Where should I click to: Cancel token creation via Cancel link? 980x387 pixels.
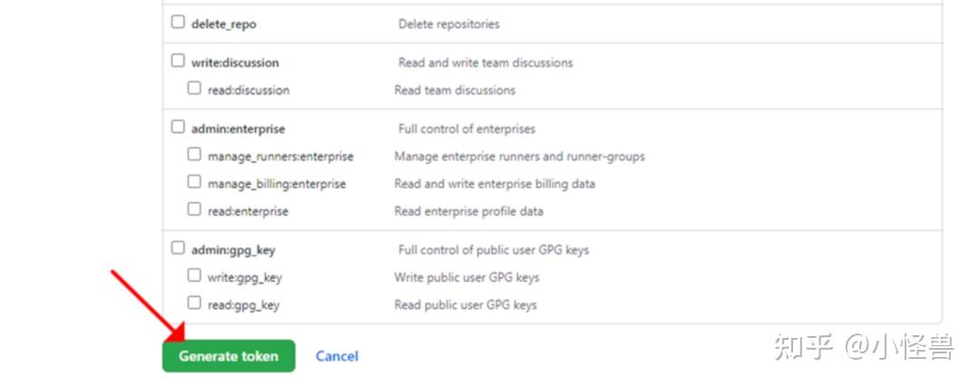[337, 356]
